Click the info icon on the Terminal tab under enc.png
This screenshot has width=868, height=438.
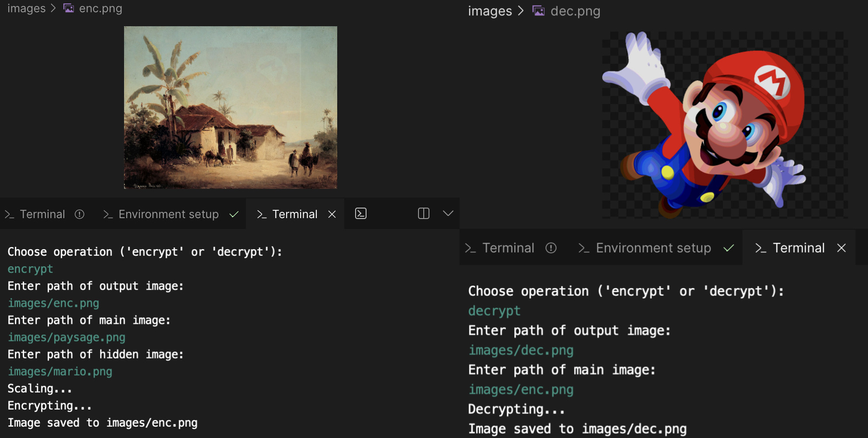point(80,214)
